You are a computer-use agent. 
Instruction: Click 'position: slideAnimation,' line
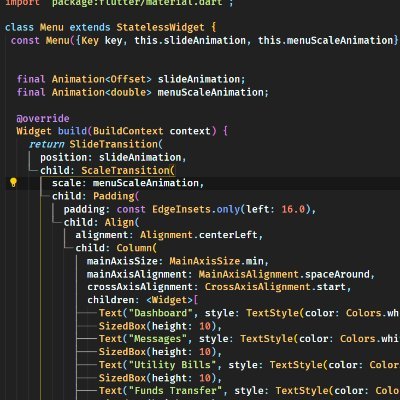(x=113, y=157)
